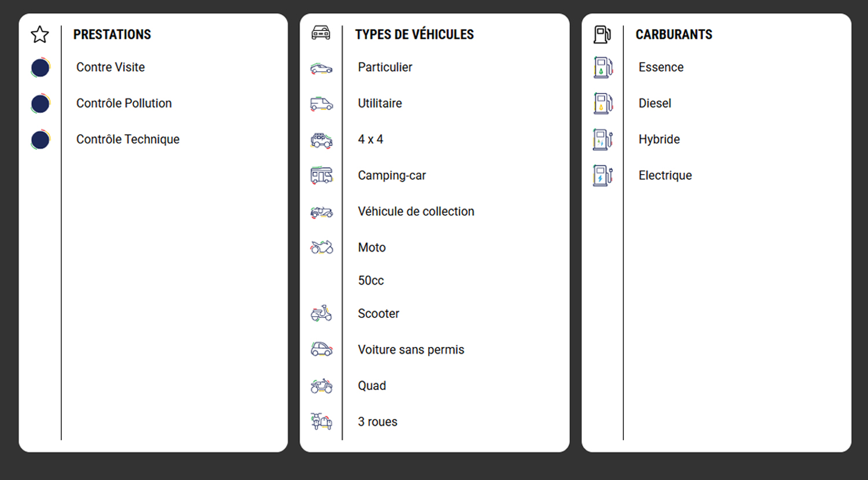Click the Diesel text

click(654, 103)
